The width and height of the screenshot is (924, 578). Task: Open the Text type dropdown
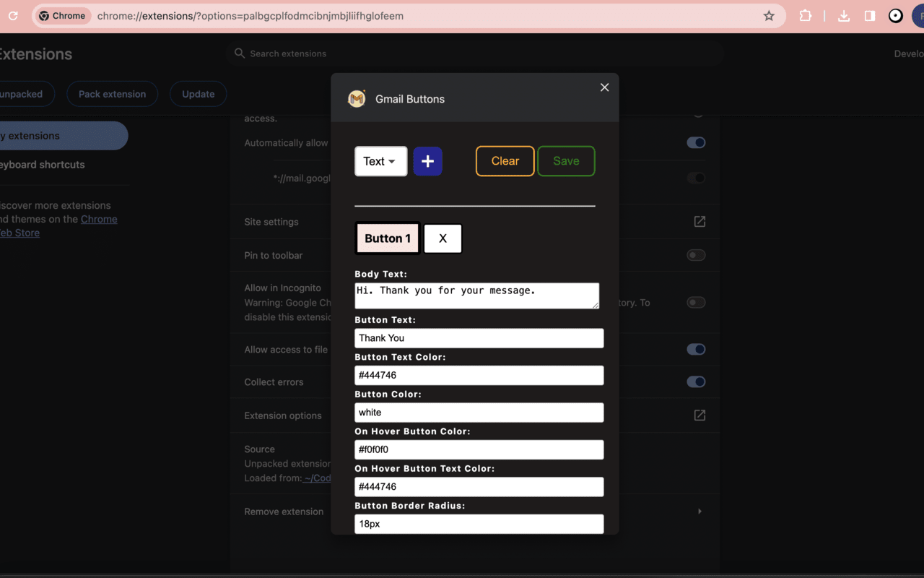(x=381, y=161)
